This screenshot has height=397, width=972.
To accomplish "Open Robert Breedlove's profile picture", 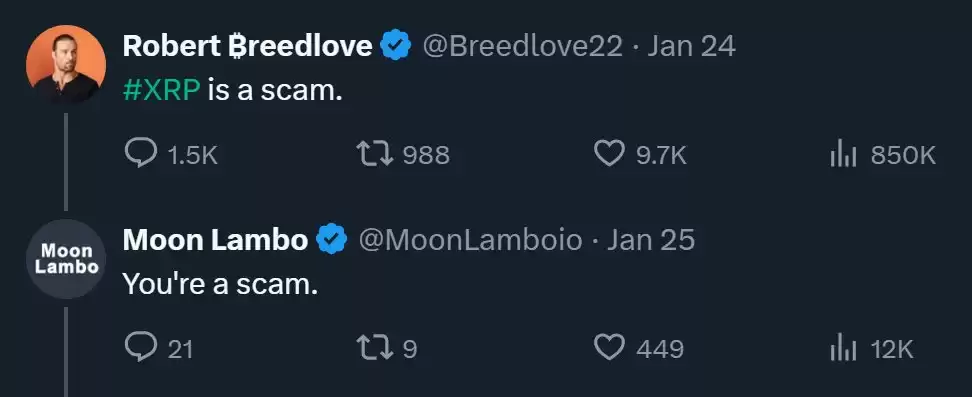I will [66, 65].
